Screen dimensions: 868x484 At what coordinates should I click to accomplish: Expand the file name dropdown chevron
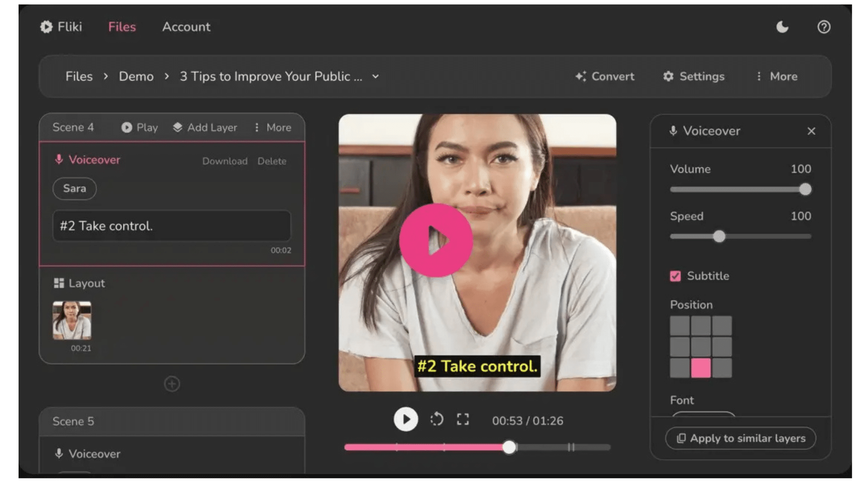point(375,77)
